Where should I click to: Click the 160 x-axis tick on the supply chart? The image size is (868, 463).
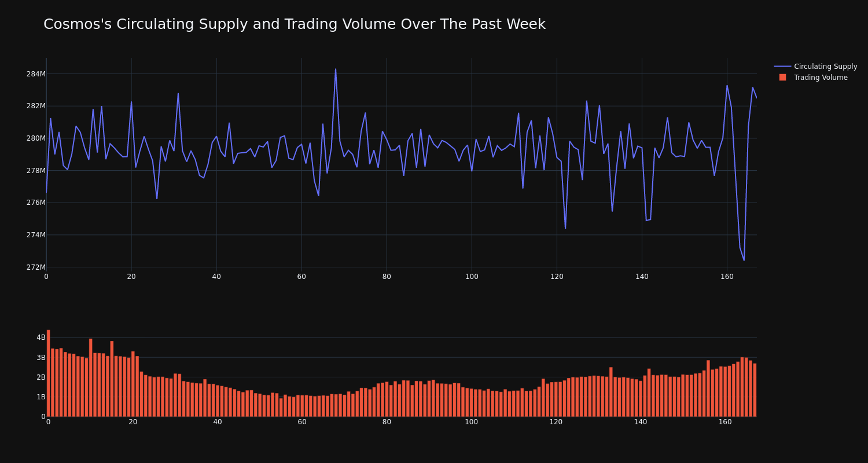pyautogui.click(x=727, y=277)
